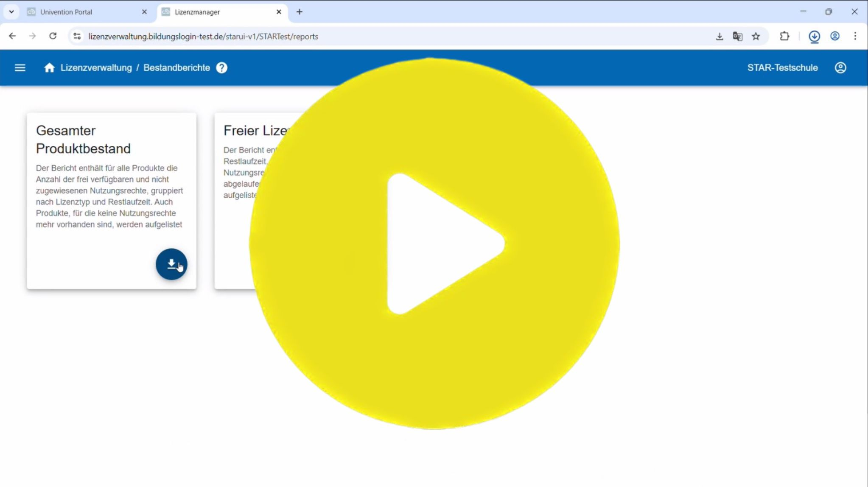Switch to Univention Portal tab

click(66, 12)
